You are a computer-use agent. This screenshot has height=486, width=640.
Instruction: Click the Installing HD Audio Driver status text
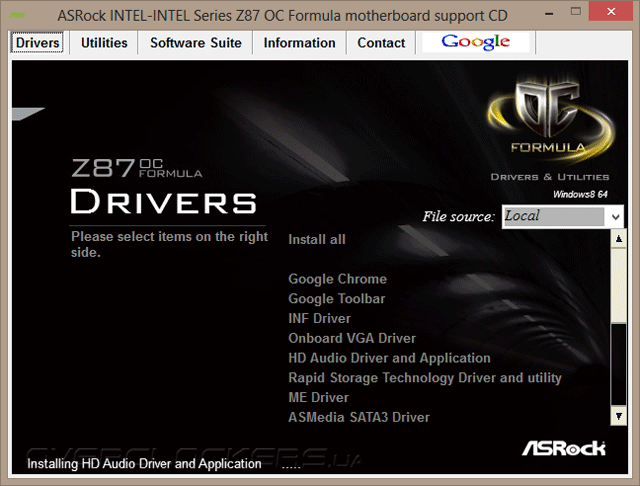144,464
